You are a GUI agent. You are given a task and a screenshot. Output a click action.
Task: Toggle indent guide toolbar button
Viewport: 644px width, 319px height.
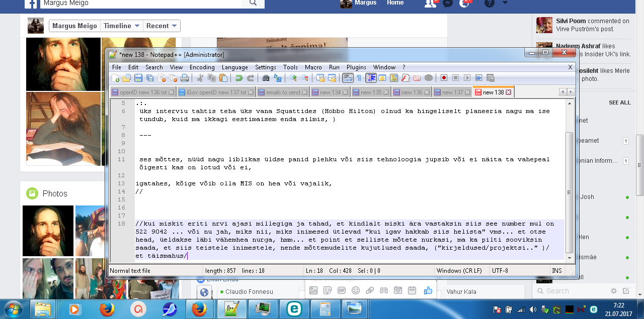tap(371, 78)
